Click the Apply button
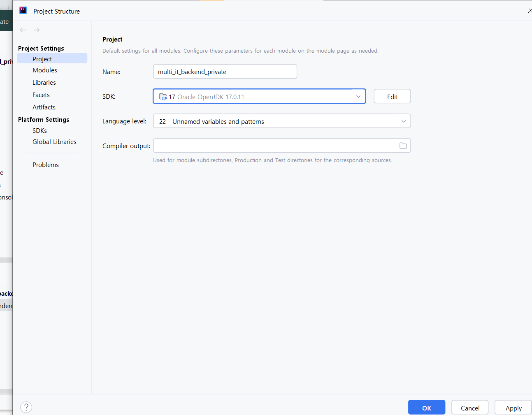The width and height of the screenshot is (532, 415). [513, 408]
